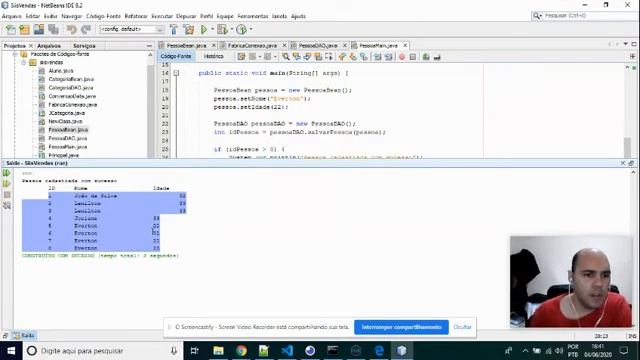Close the PessoaMain.java tab
This screenshot has width=640, height=360.
[405, 45]
